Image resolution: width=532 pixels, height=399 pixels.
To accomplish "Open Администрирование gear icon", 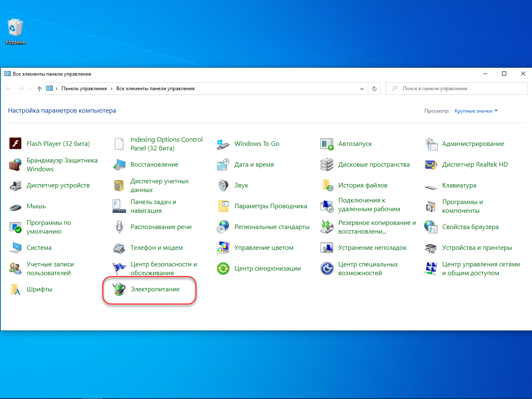I will [x=431, y=144].
